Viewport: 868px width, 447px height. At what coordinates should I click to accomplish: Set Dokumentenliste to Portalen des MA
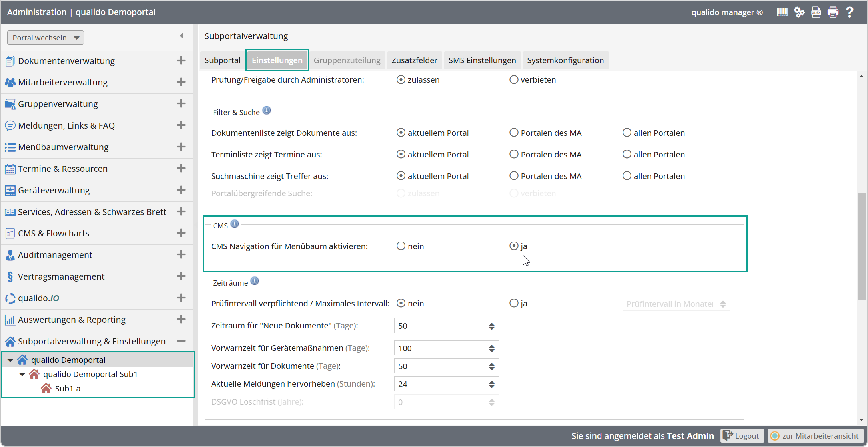pos(514,133)
